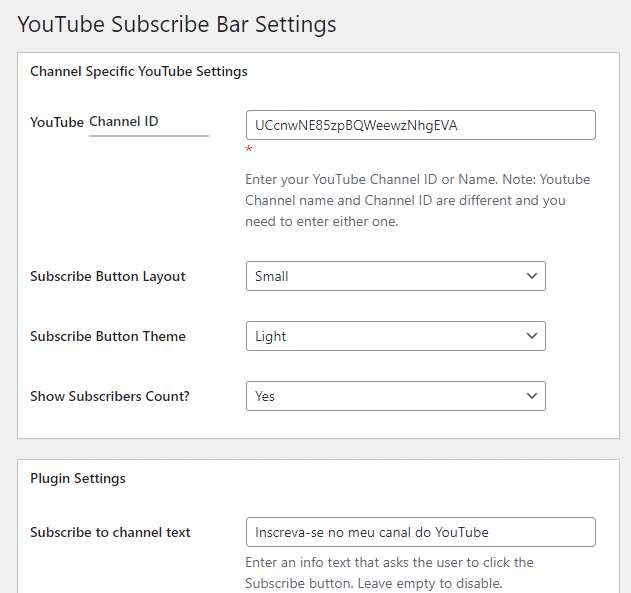Click the 'Subscribe to channel text' label

pyautogui.click(x=110, y=532)
